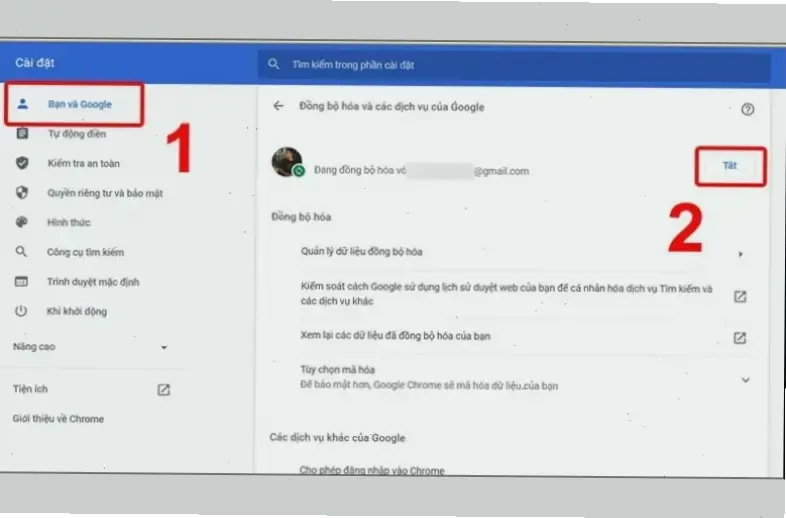Click the search magnifier icon in settings bar

(x=274, y=65)
